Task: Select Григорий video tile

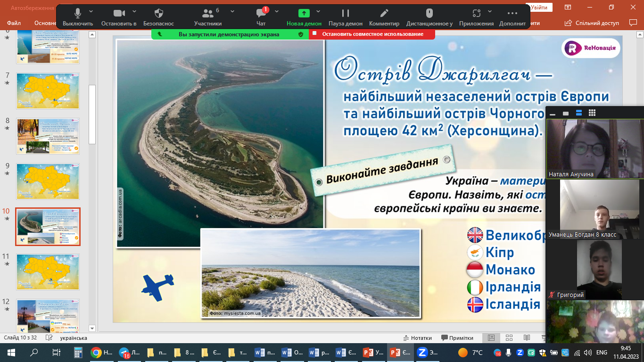Action: pyautogui.click(x=595, y=270)
